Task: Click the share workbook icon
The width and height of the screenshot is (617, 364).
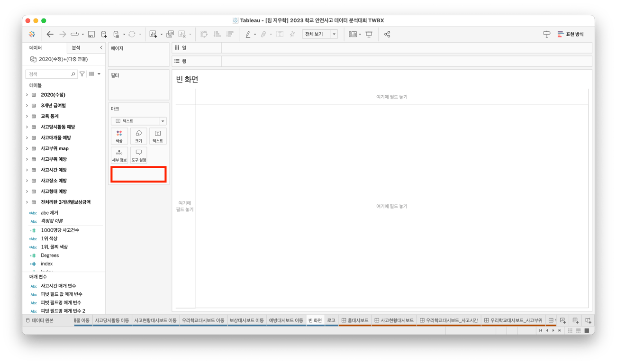Action: [387, 34]
